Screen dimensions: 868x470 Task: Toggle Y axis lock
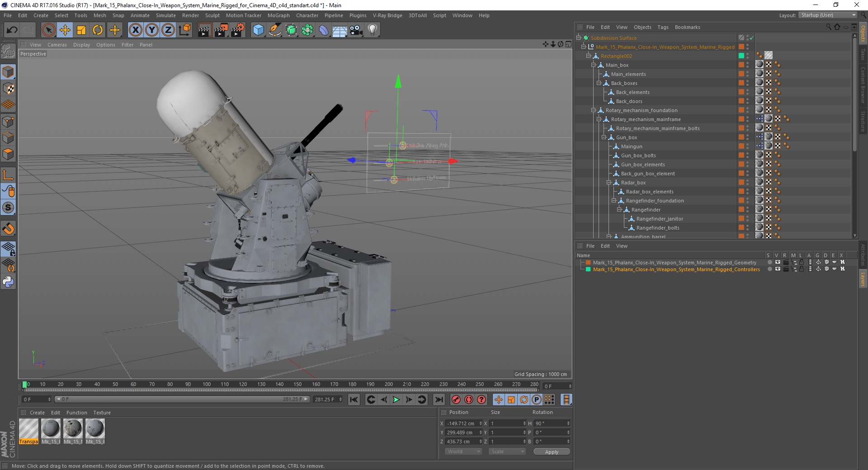click(x=152, y=30)
